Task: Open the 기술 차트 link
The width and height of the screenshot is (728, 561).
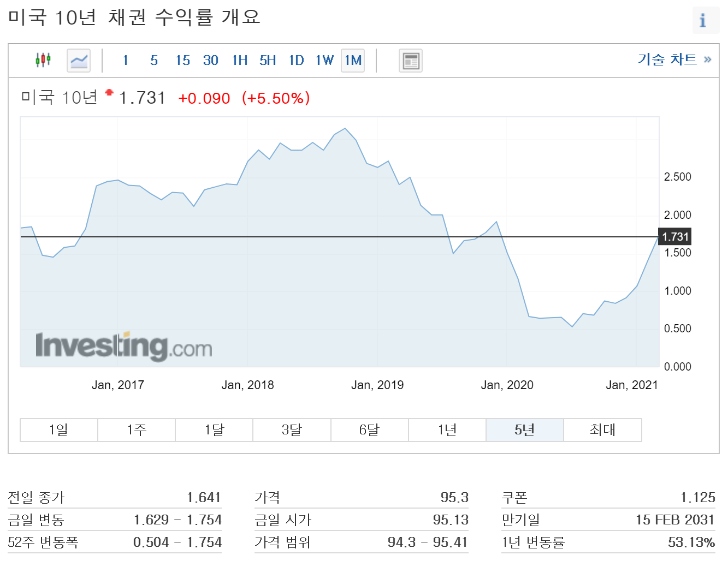Action: (674, 59)
